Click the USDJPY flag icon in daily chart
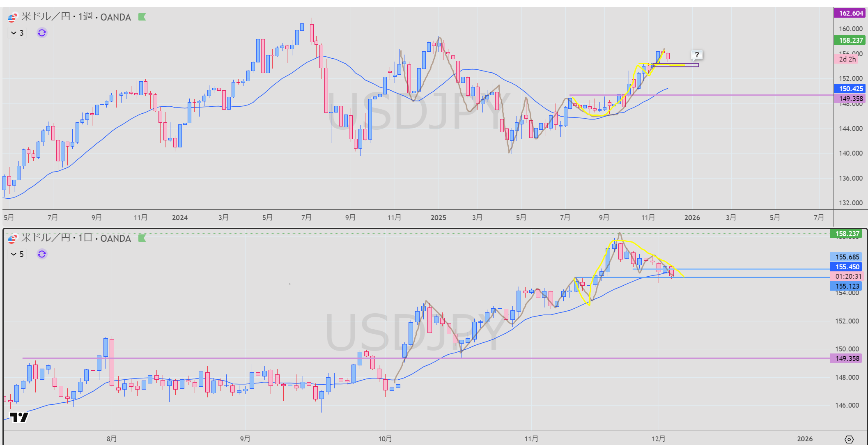This screenshot has height=445, width=868. coord(12,239)
